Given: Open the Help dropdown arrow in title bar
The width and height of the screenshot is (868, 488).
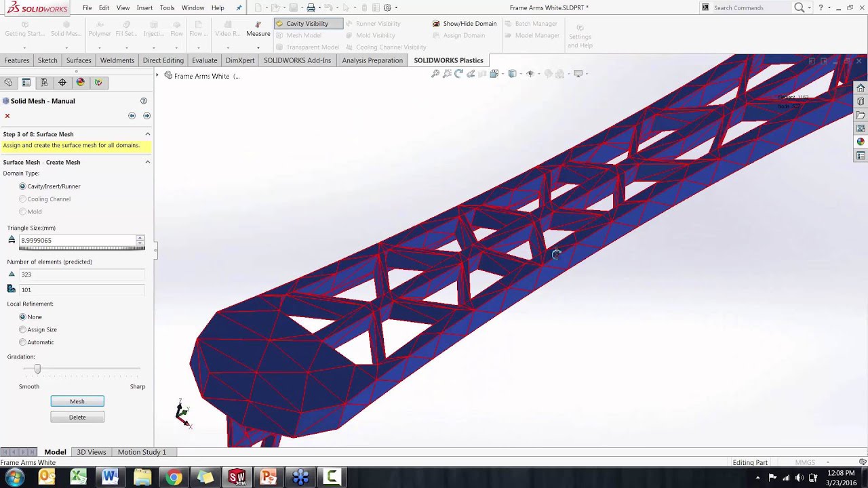Looking at the screenshot, I should (x=829, y=7).
